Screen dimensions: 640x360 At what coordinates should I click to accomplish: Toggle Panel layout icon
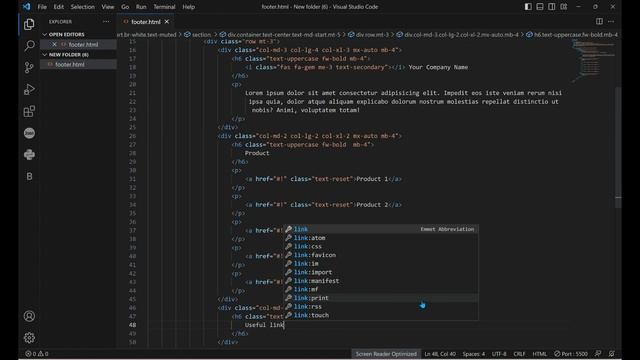540,7
